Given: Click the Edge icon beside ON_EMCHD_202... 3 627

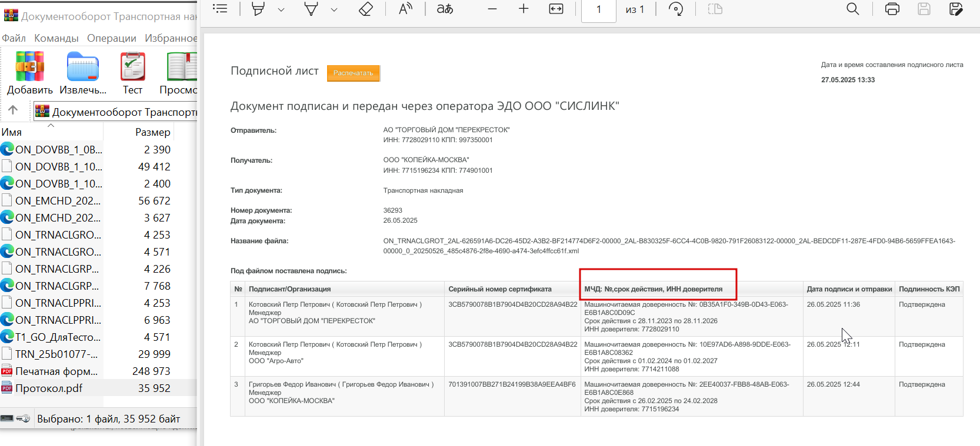Looking at the screenshot, I should (7, 217).
